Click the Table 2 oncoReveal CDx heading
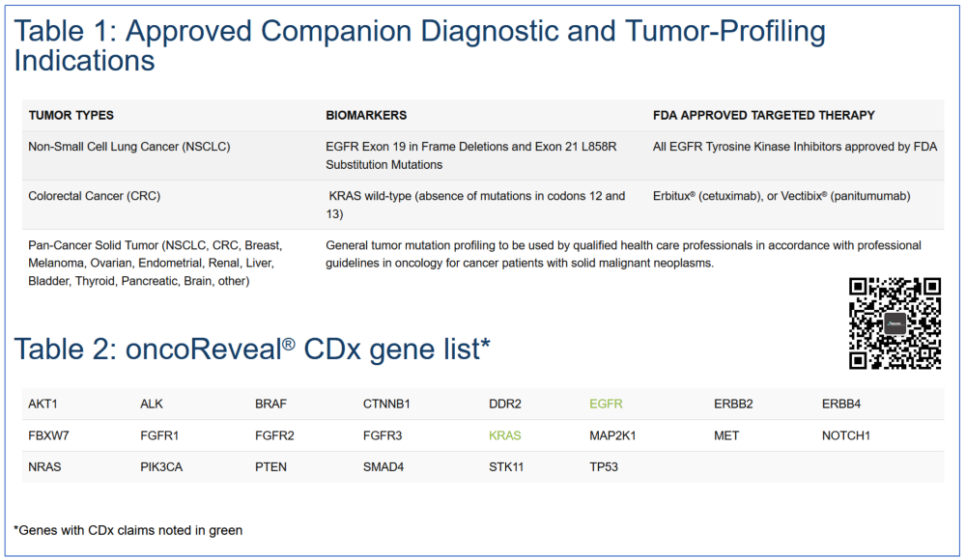This screenshot has height=560, width=966. click(252, 350)
